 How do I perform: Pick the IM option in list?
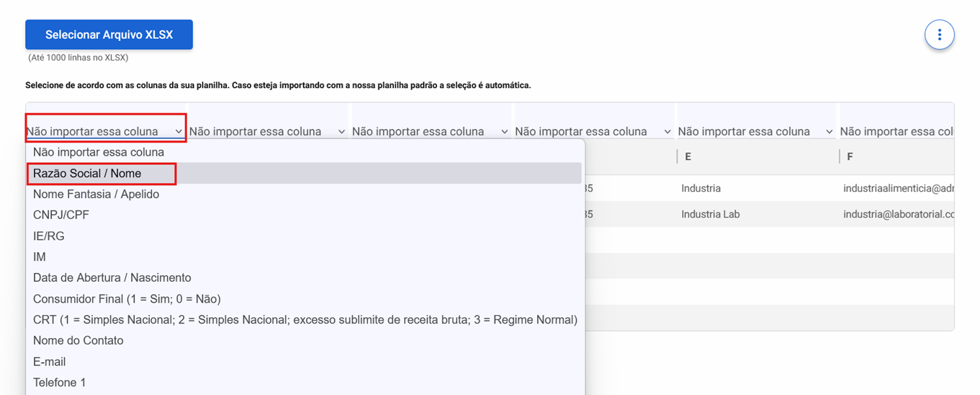(305, 257)
